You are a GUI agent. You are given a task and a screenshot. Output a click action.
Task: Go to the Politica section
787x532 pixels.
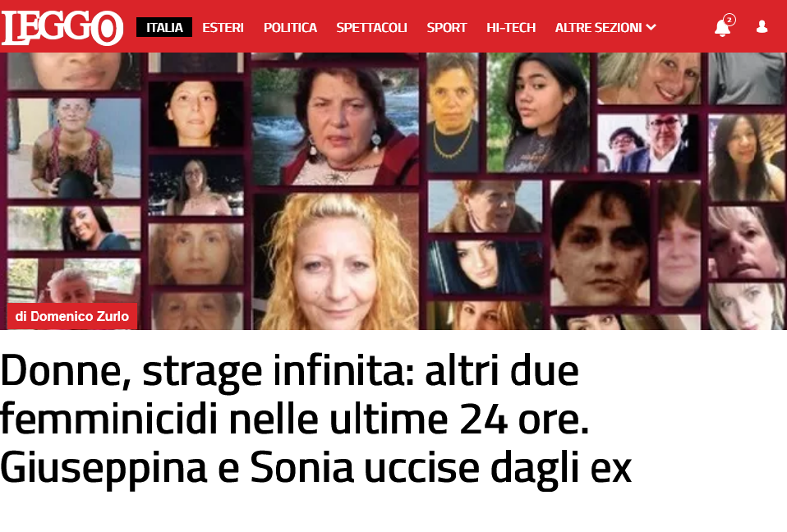(x=290, y=28)
